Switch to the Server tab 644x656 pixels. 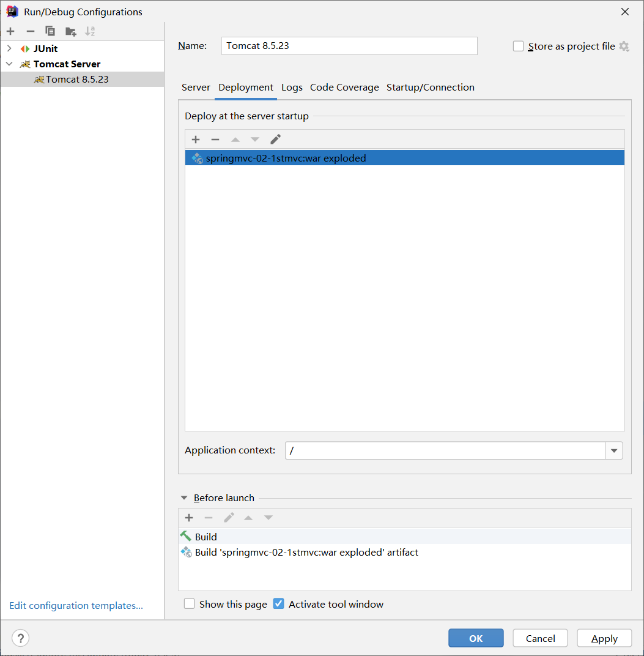[x=196, y=88]
